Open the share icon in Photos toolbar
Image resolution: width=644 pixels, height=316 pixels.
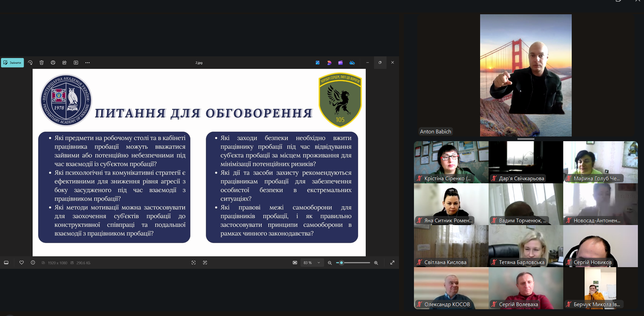(x=64, y=63)
